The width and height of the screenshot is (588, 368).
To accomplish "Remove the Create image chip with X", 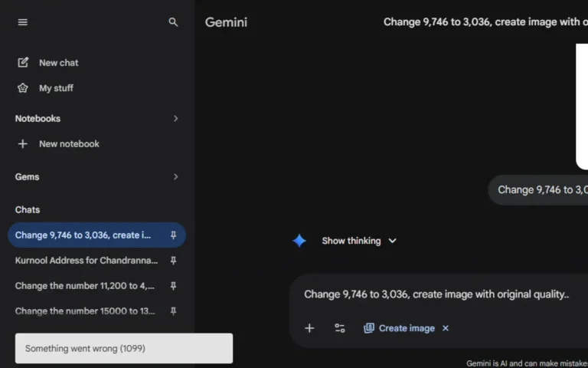I will (x=446, y=328).
